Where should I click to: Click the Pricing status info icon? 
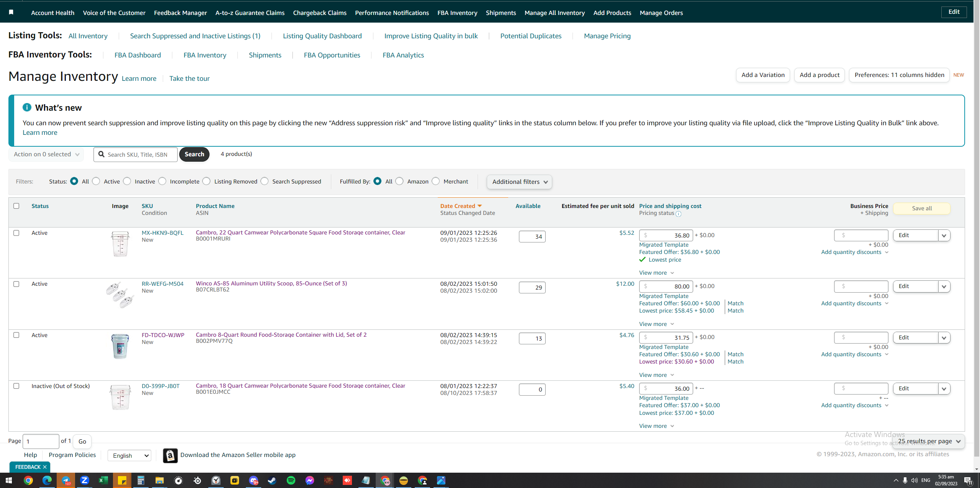(678, 214)
